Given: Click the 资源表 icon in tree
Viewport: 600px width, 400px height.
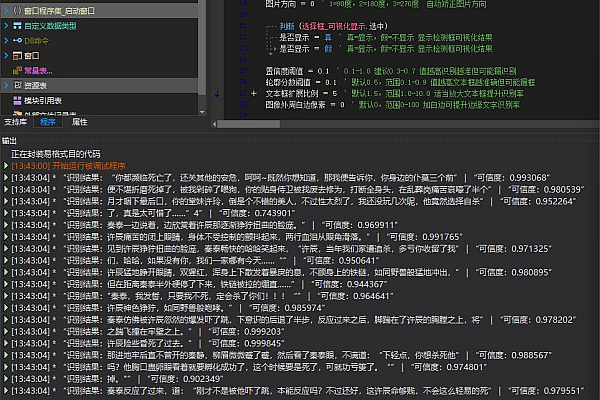Looking at the screenshot, I should 18,85.
